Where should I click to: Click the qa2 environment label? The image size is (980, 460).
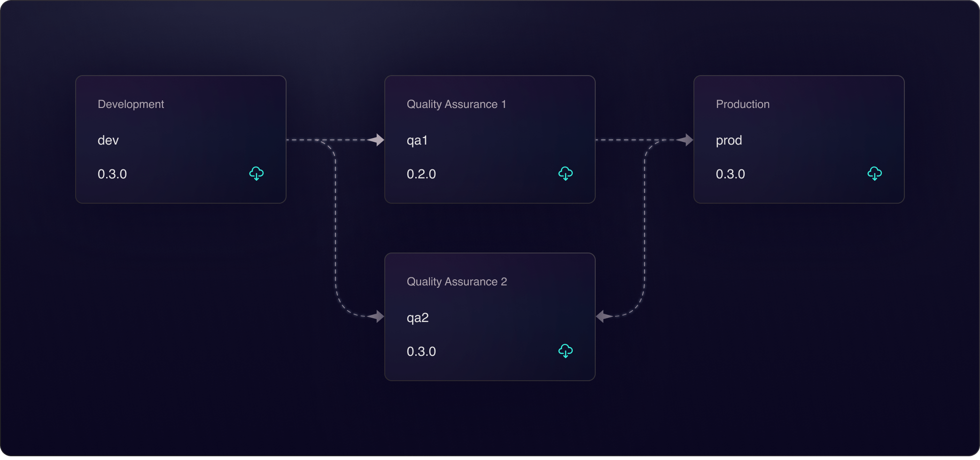click(x=418, y=317)
